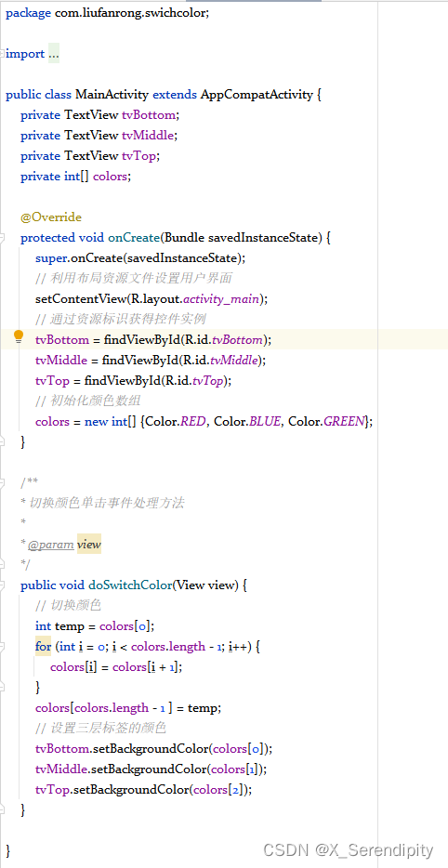Click the comment '// 通过资源标识获得控件实例'

[121, 320]
